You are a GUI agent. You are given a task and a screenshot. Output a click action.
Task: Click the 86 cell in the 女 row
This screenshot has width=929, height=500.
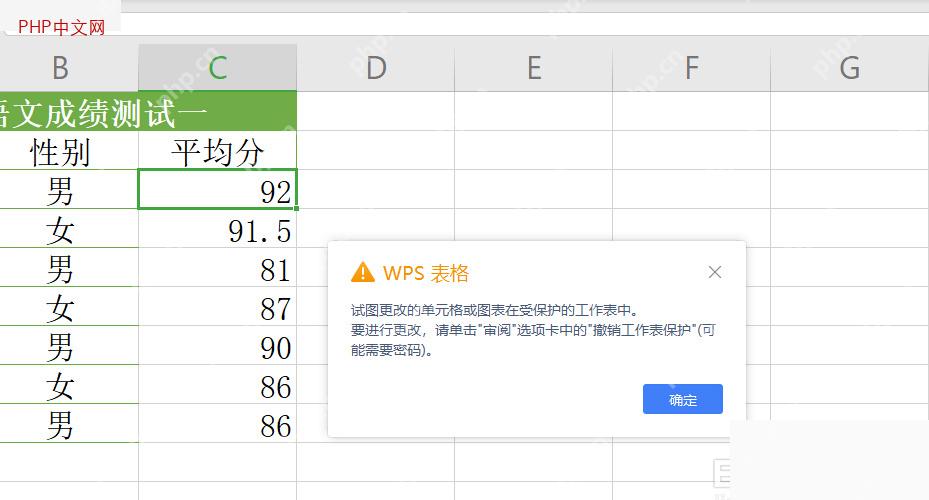[217, 385]
